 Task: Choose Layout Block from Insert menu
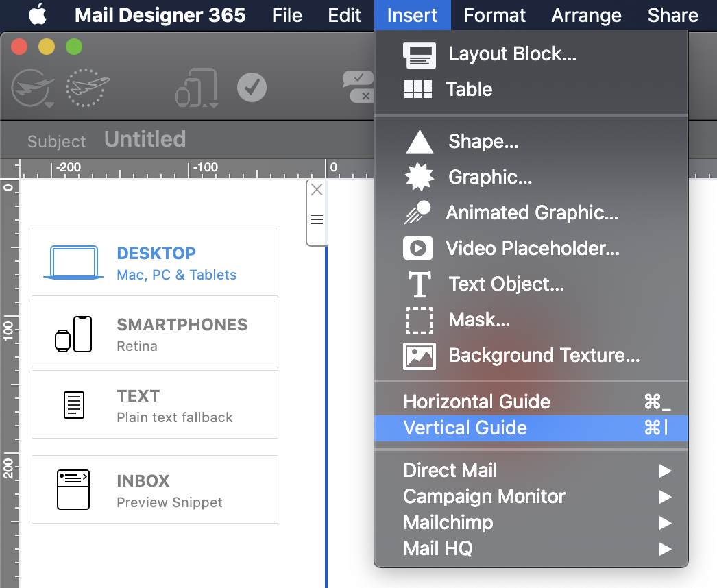coord(531,54)
